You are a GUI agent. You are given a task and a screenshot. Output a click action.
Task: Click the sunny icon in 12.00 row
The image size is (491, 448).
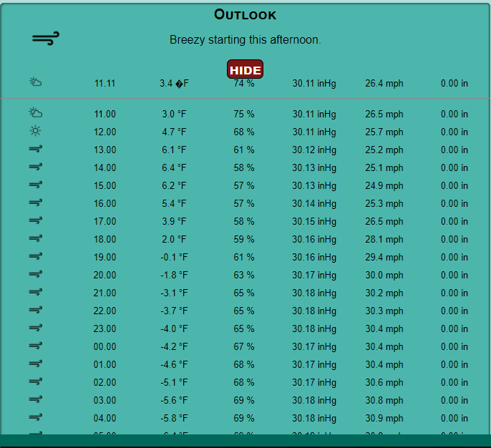point(35,130)
